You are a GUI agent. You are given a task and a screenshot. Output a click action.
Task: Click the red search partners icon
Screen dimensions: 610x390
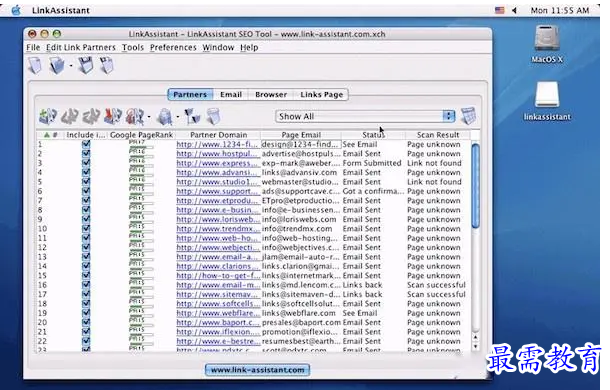[135, 116]
